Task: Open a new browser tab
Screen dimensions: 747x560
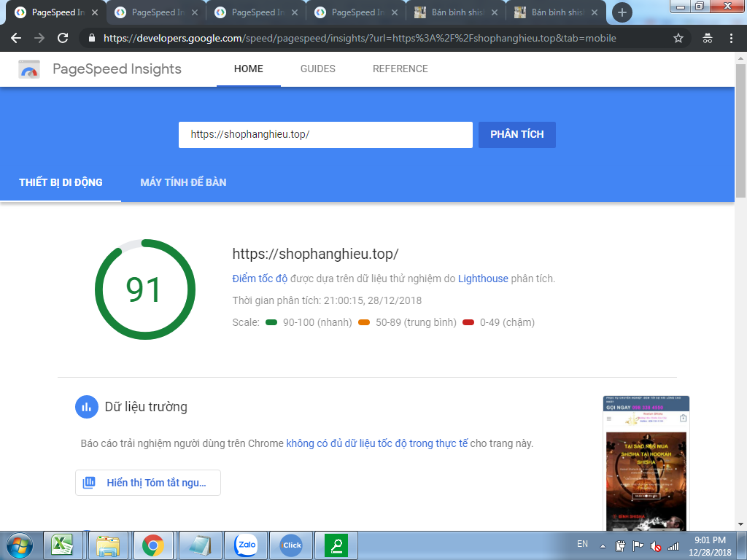Action: click(622, 12)
